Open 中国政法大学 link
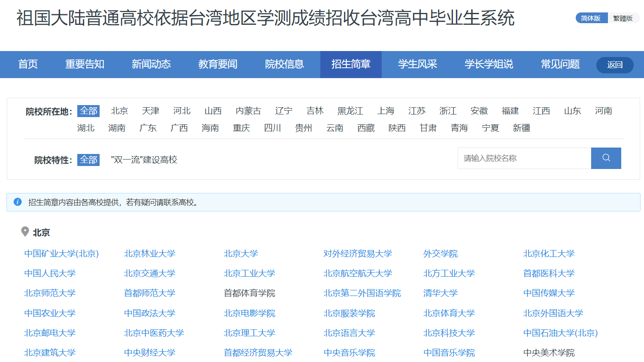Screen dimensions: 644x362 [150, 314]
